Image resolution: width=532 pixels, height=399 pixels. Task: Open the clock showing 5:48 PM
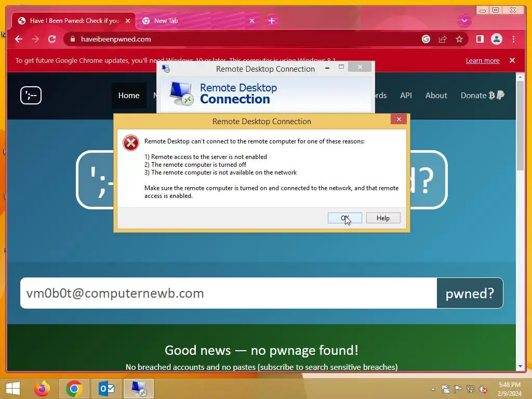[509, 389]
